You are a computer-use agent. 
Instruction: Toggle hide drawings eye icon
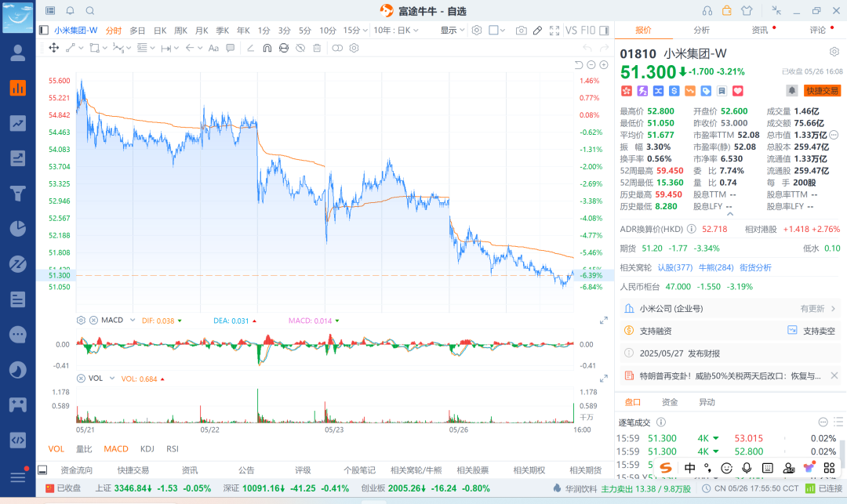tap(300, 48)
